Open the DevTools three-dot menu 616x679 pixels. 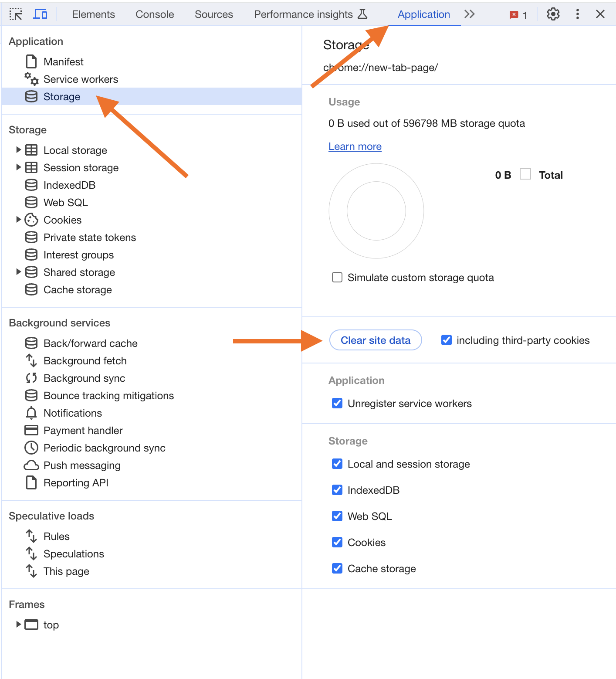coord(577,14)
